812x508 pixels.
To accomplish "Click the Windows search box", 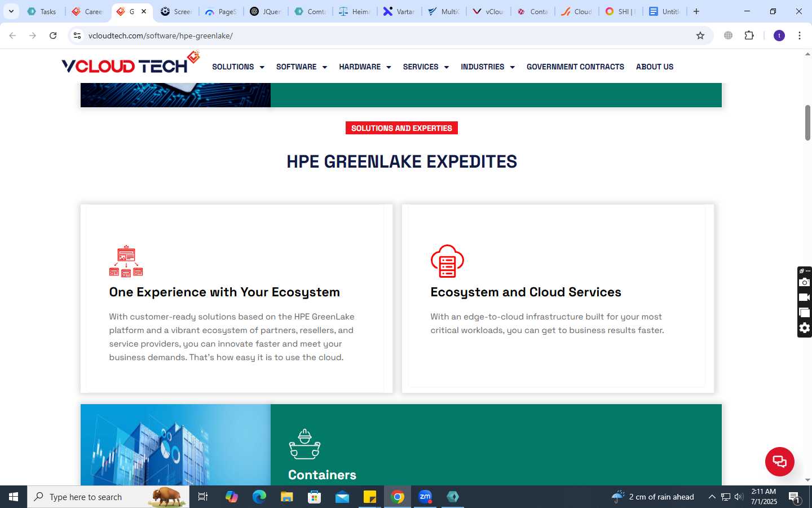I will click(x=108, y=497).
